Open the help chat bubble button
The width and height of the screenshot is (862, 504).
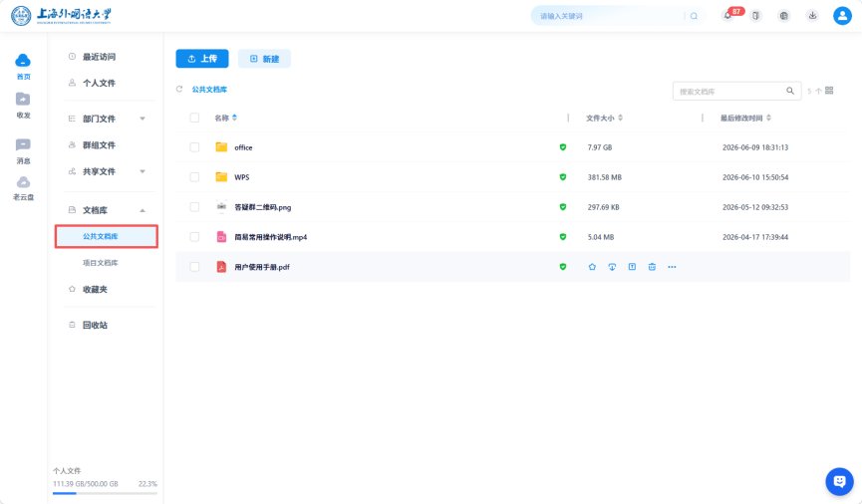(839, 481)
